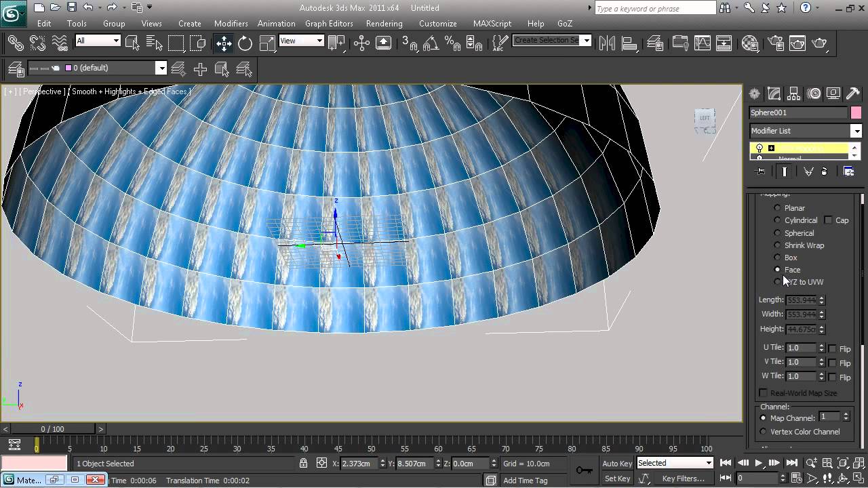
Task: Click the Key Filters button
Action: pyautogui.click(x=683, y=479)
